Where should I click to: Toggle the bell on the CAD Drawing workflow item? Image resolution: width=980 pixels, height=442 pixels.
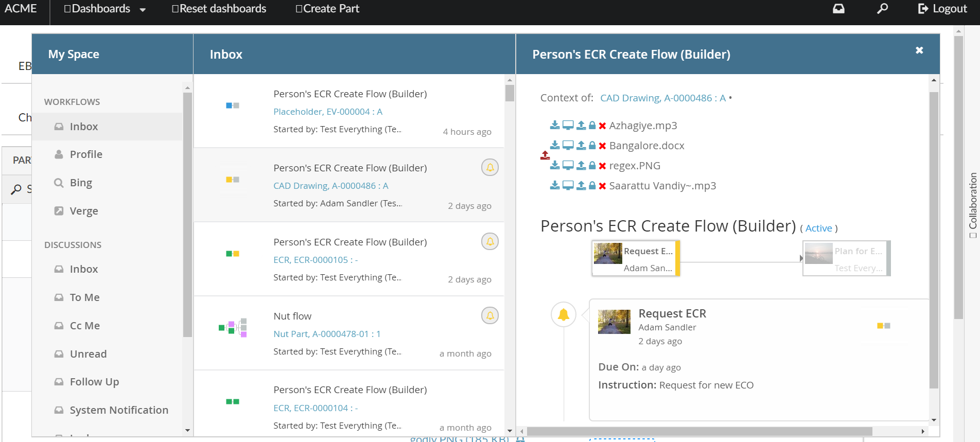coord(489,167)
